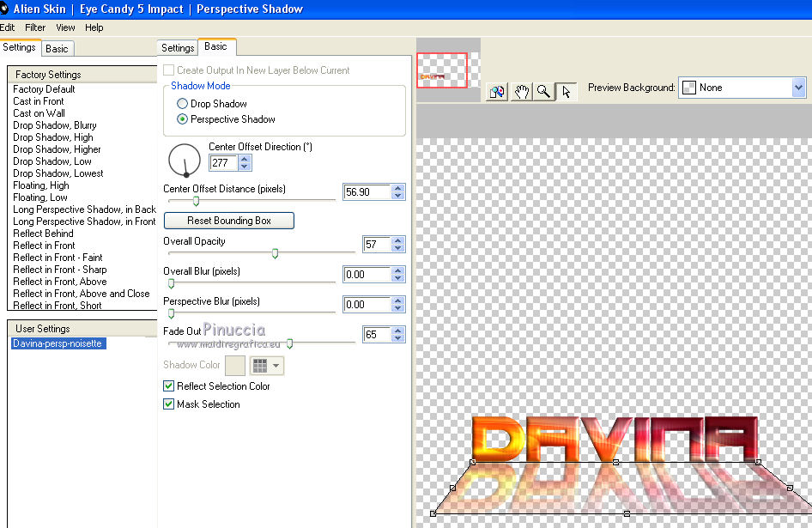Viewport: 812px width, 528px height.
Task: Open the Edit menu
Action: coord(7,27)
